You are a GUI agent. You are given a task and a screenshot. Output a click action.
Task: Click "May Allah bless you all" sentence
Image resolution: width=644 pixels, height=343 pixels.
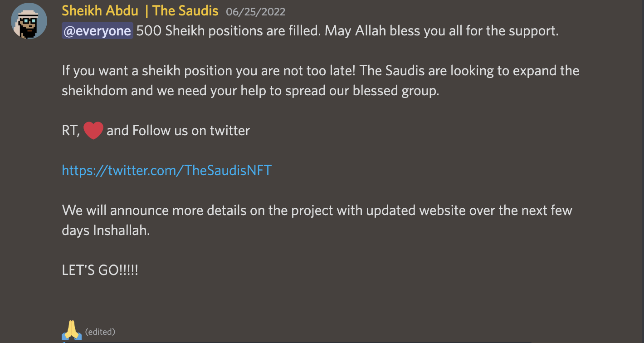(x=442, y=31)
